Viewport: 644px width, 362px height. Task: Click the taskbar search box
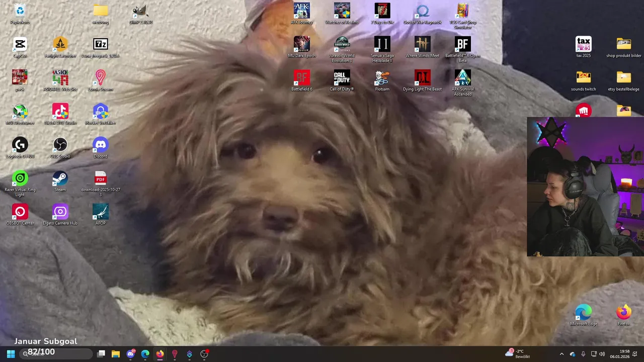(x=55, y=354)
